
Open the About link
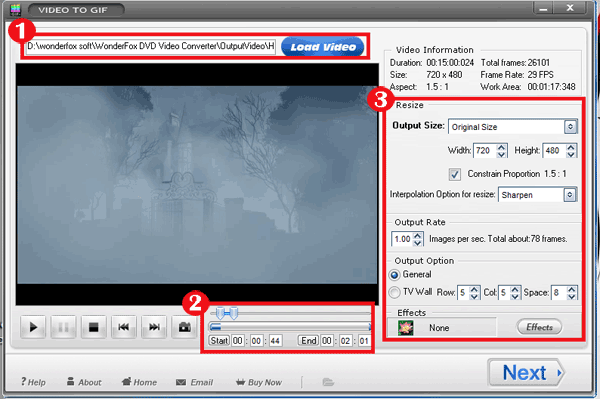click(84, 382)
